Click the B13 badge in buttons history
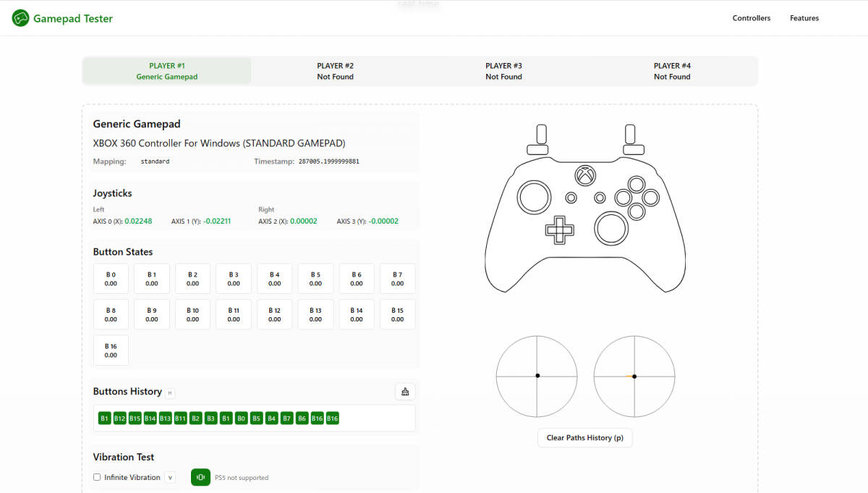The width and height of the screenshot is (868, 493). click(166, 418)
